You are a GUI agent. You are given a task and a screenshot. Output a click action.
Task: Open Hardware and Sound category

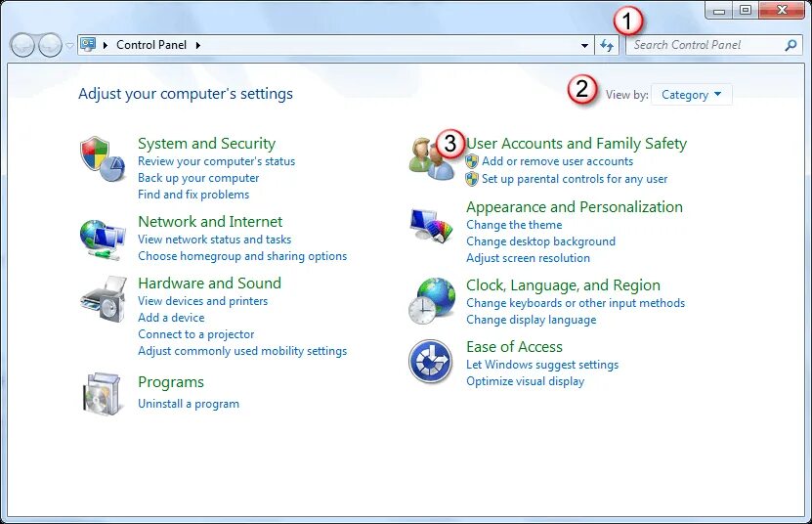(x=210, y=283)
